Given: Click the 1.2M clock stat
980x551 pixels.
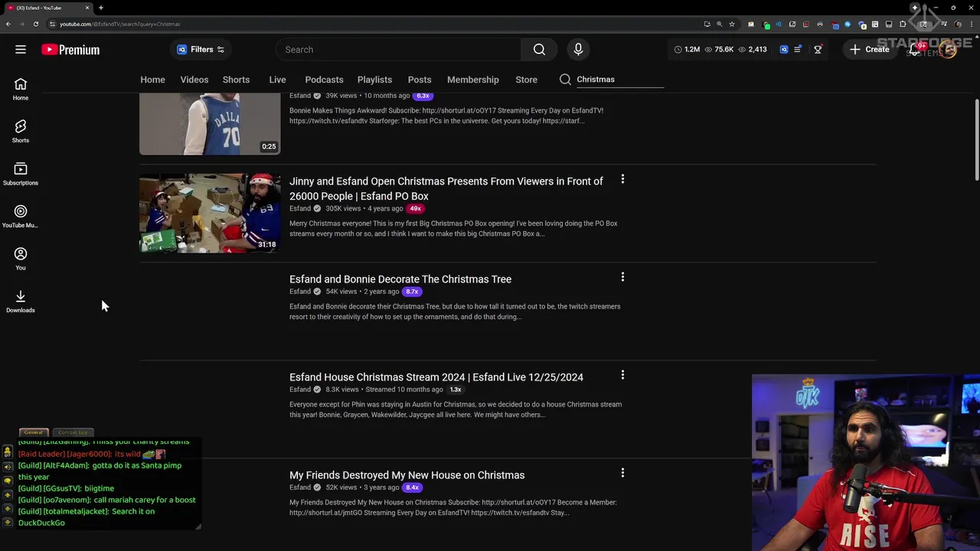Looking at the screenshot, I should 687,50.
